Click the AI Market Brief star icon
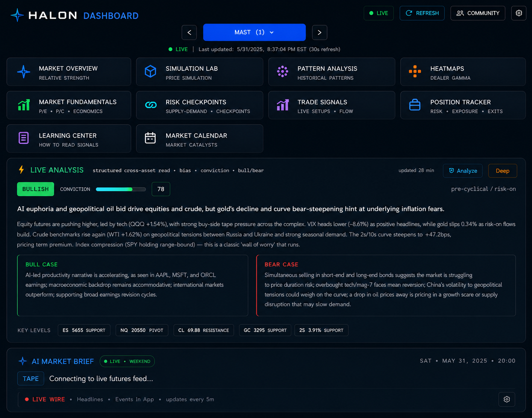Image resolution: width=532 pixels, height=418 pixels. point(23,361)
